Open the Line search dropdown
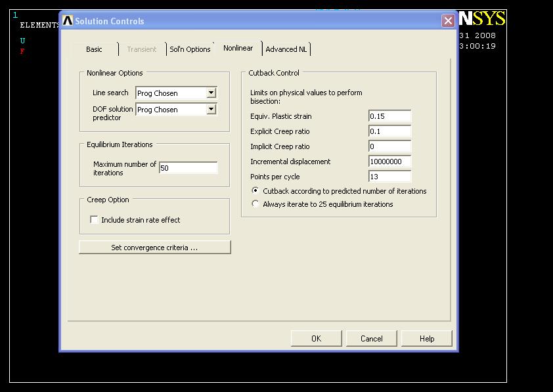This screenshot has height=392, width=553. [211, 93]
